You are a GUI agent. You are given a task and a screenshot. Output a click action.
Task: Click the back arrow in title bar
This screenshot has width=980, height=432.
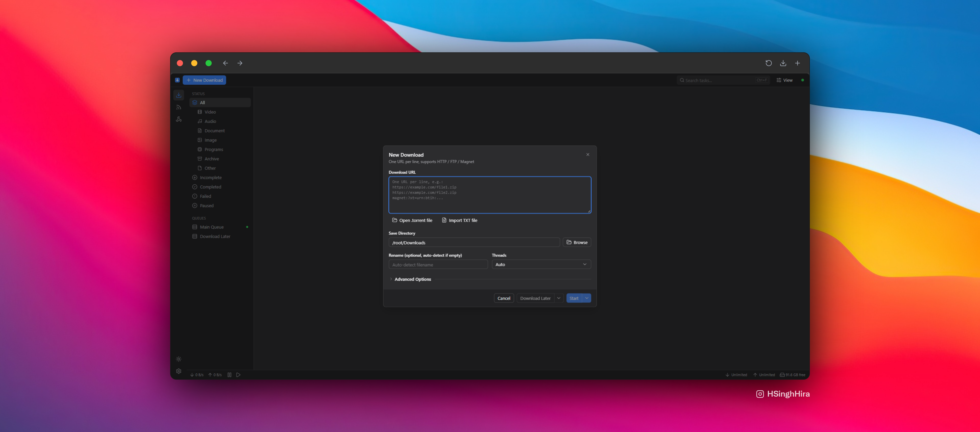tap(226, 63)
